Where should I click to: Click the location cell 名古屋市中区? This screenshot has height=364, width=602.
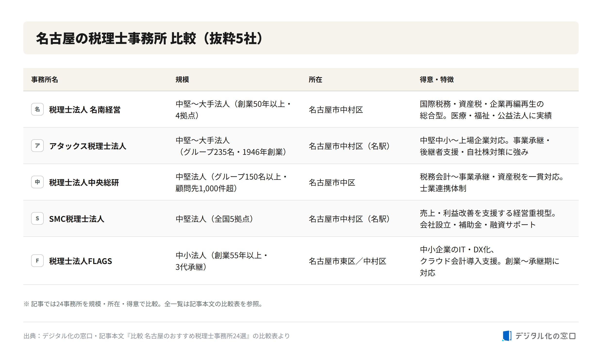332,182
